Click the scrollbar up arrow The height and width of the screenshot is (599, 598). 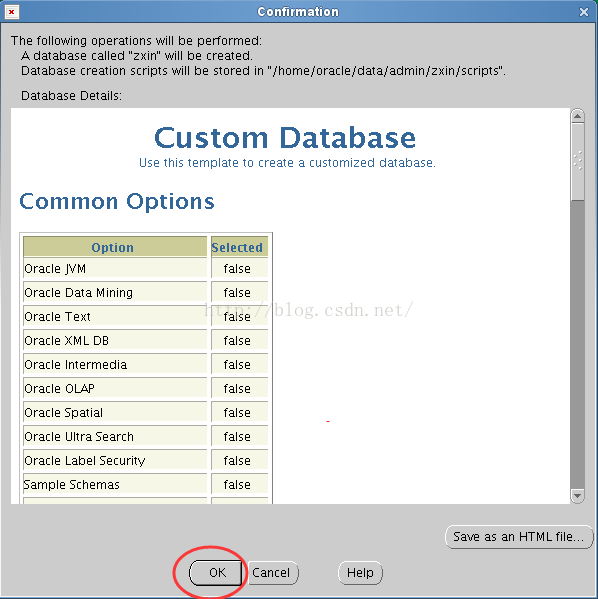[x=577, y=115]
